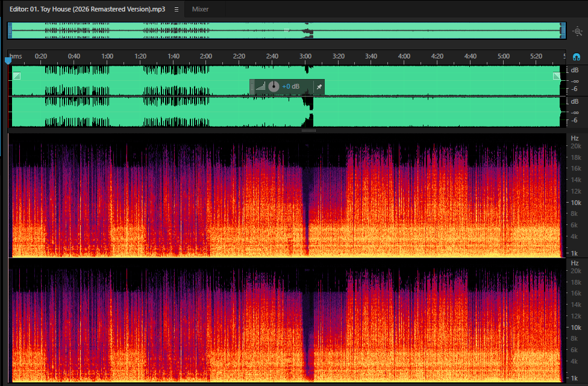588x386 pixels.
Task: Click the 4:40 mark on the timeline
Action: (x=471, y=56)
